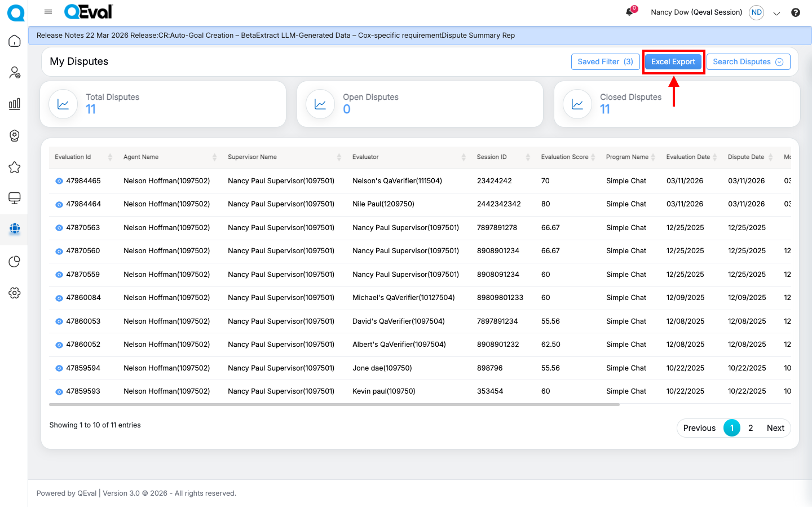Click the notification bell icon
Viewport: 812px width, 507px height.
(629, 12)
